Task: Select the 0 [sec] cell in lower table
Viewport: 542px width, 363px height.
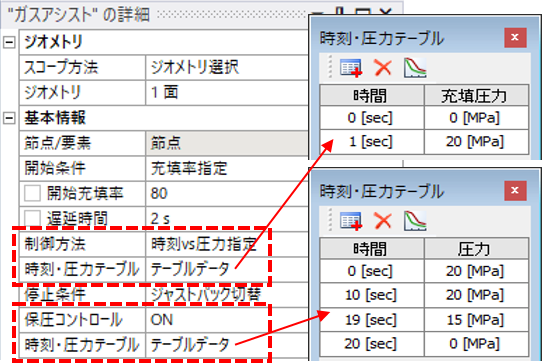Action: (372, 271)
